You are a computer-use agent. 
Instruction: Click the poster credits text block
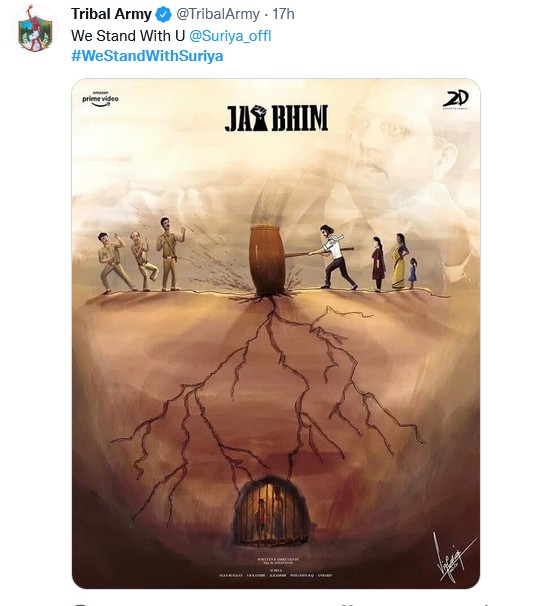coord(275,568)
